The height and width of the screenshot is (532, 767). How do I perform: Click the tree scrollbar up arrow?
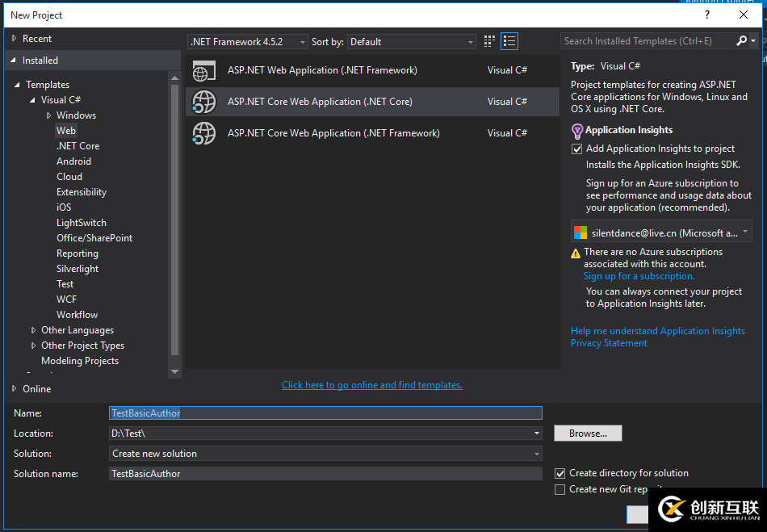(174, 77)
